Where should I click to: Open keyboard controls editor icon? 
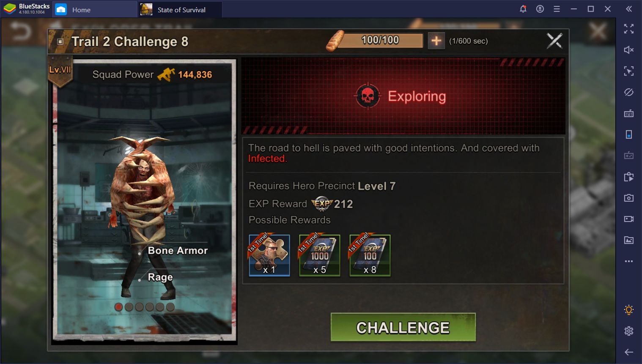[x=629, y=113]
